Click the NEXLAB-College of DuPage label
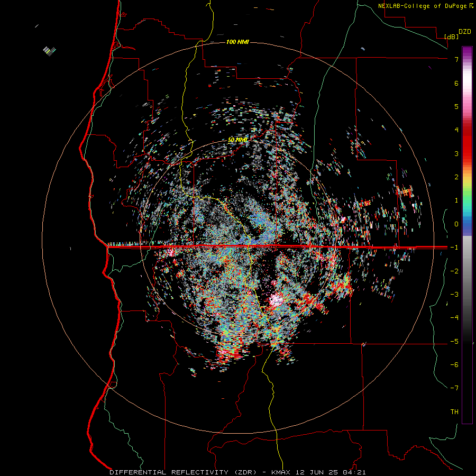The width and height of the screenshot is (476, 476). pyautogui.click(x=423, y=6)
